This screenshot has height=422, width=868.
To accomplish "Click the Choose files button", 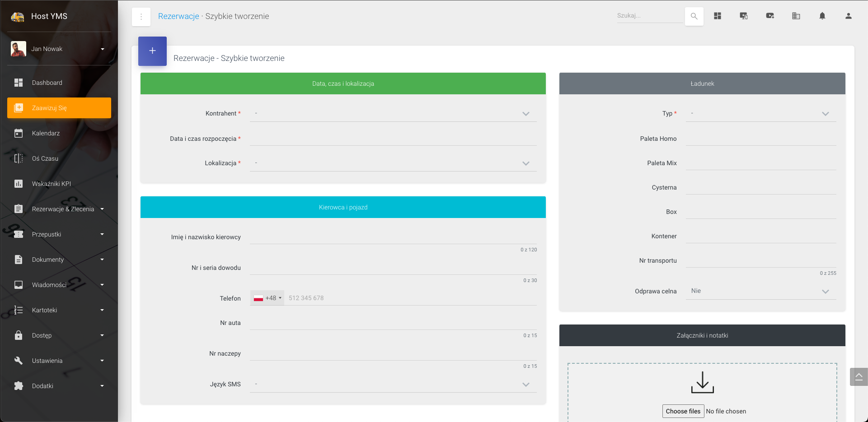I will tap(683, 411).
